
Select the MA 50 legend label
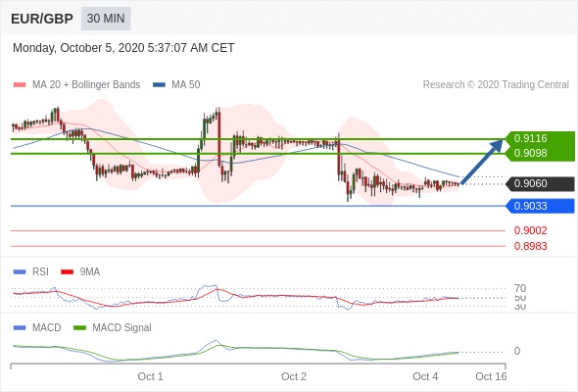[x=186, y=85]
